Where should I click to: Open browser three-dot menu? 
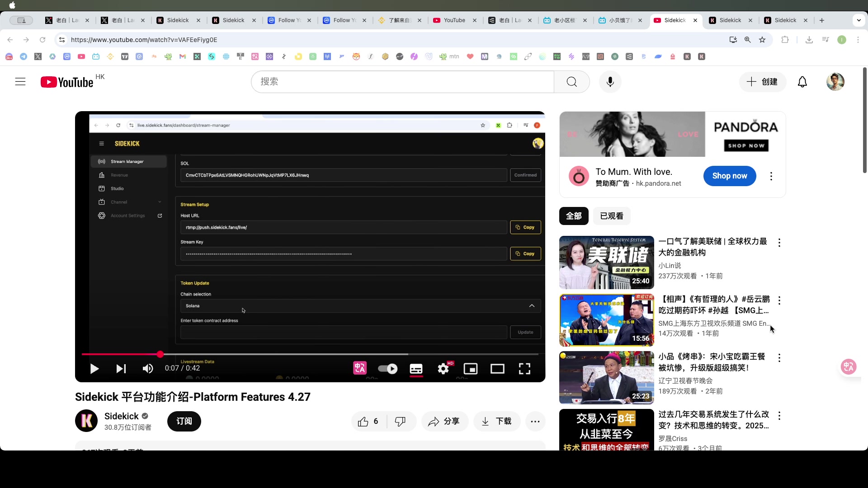click(858, 40)
